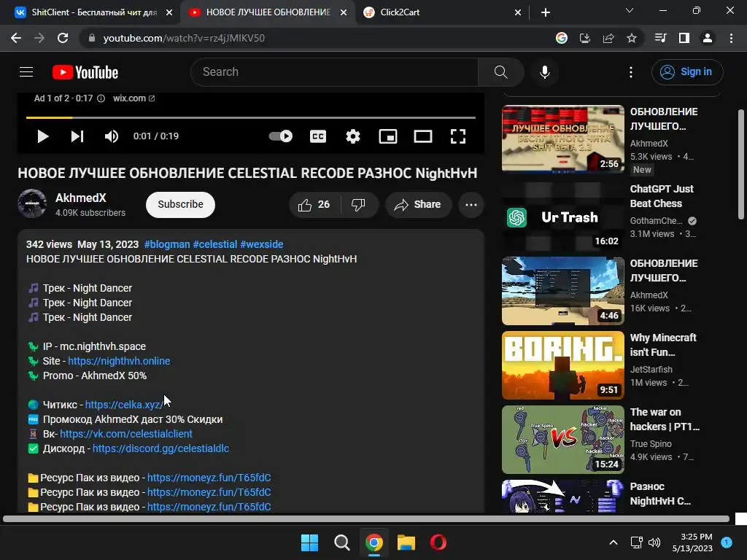This screenshot has height=560, width=747.
Task: Bookmark this page star icon
Action: click(632, 38)
